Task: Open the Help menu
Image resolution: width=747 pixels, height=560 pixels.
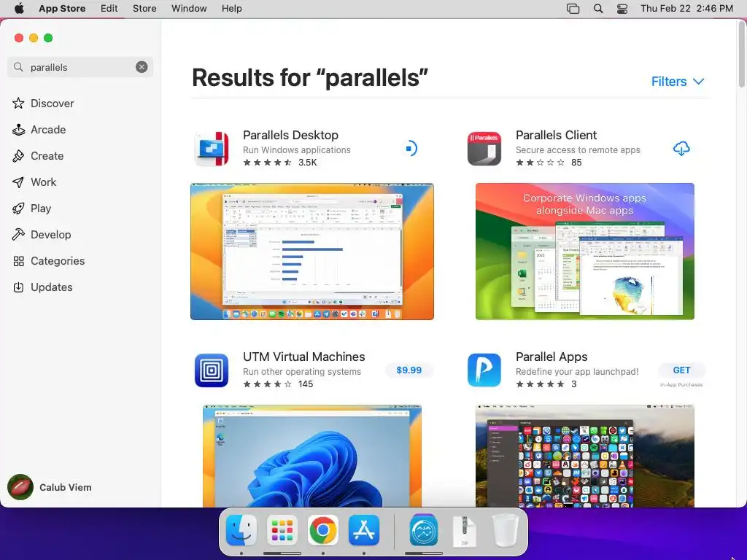Action: click(x=231, y=9)
